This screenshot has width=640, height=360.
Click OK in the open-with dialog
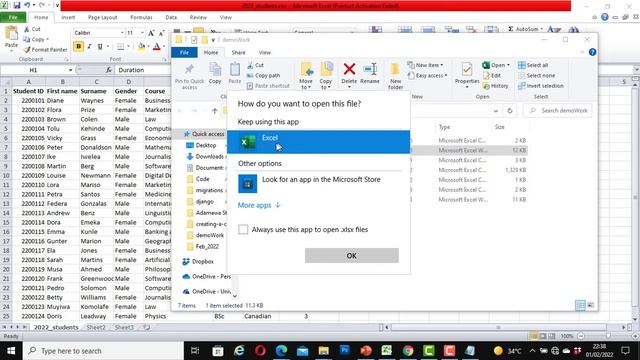(351, 256)
